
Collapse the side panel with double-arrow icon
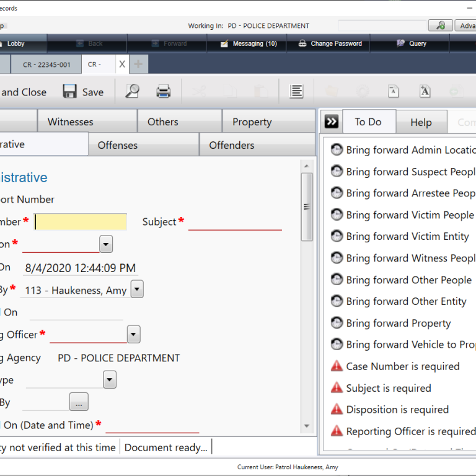tap(331, 122)
